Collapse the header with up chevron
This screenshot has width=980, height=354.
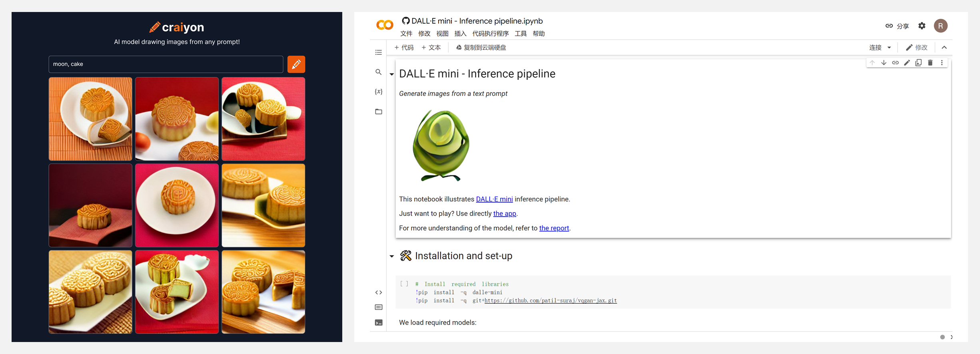coord(944,48)
